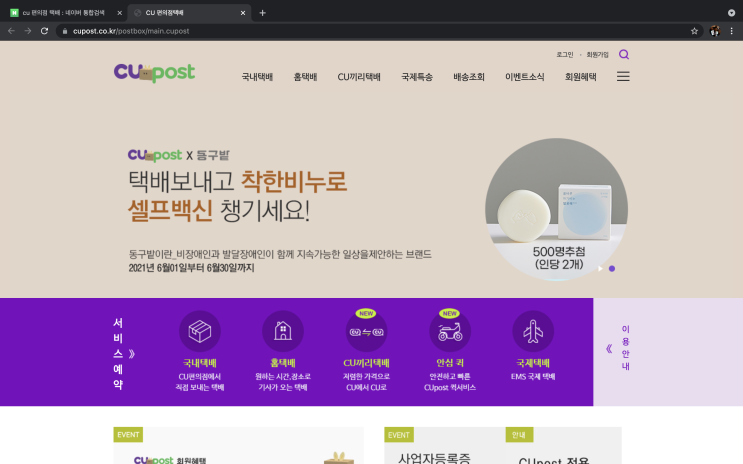Click the Chrome update indicator dot

(731, 13)
